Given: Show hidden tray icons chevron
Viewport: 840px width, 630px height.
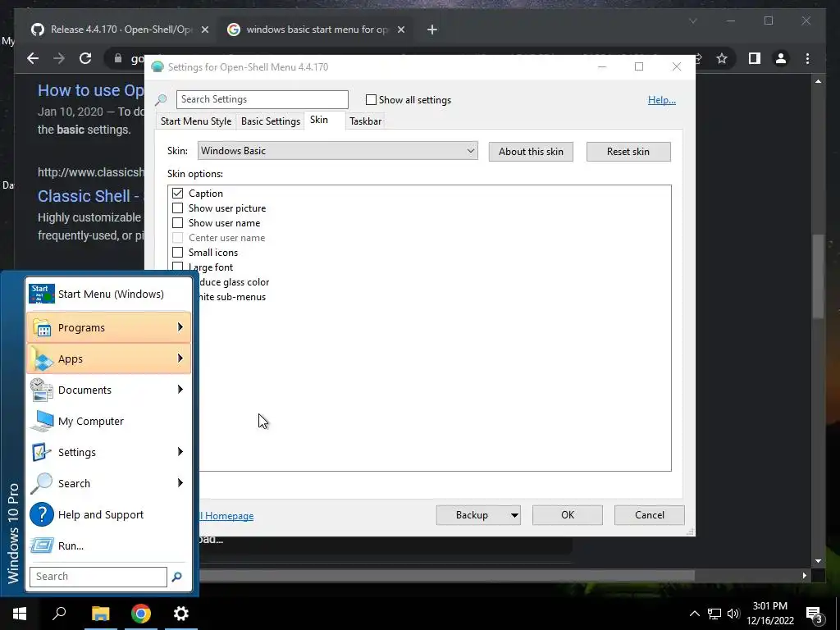Looking at the screenshot, I should click(694, 614).
